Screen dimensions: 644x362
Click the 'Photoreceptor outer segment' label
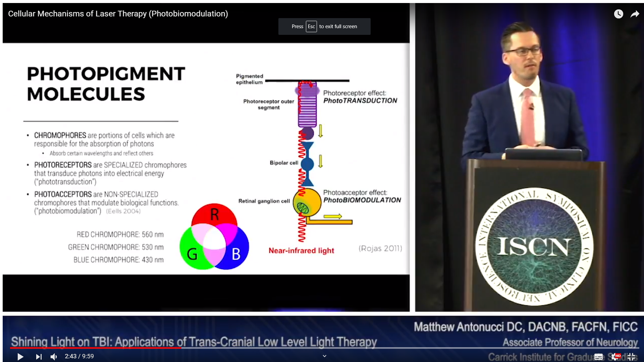coord(269,104)
